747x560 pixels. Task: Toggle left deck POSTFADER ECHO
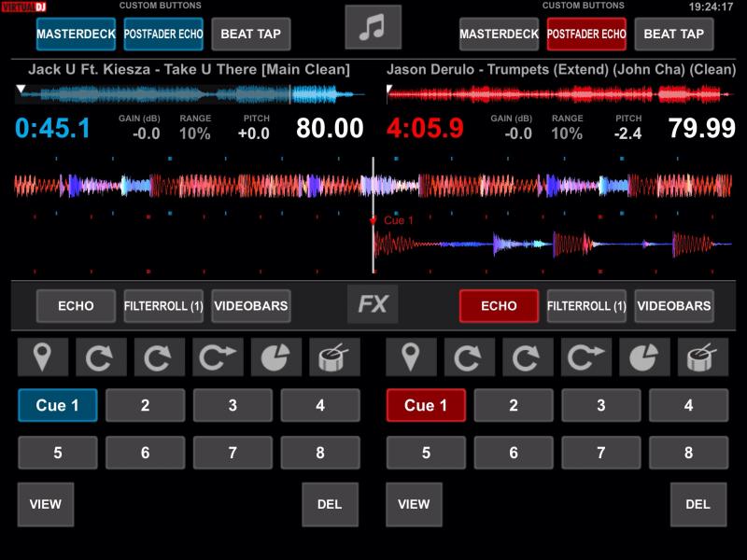163,34
